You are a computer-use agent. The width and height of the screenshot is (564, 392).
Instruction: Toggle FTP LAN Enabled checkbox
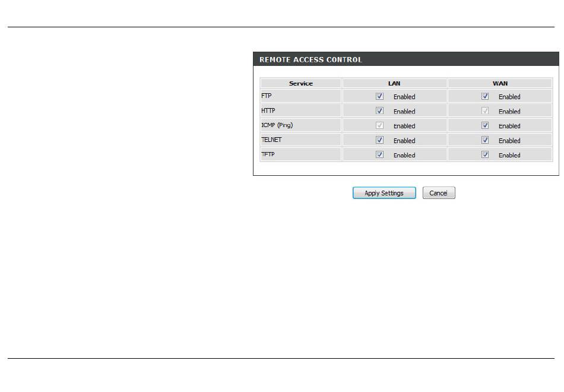pyautogui.click(x=379, y=96)
